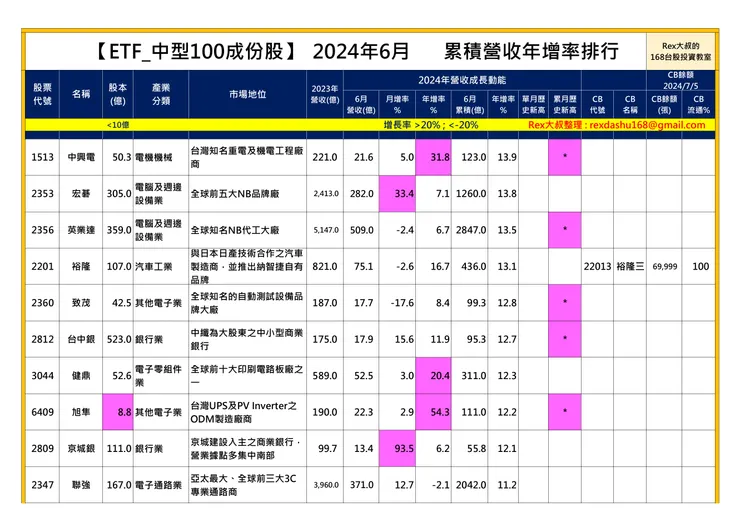Click stock code 3044
The image size is (740, 523).
(42, 376)
